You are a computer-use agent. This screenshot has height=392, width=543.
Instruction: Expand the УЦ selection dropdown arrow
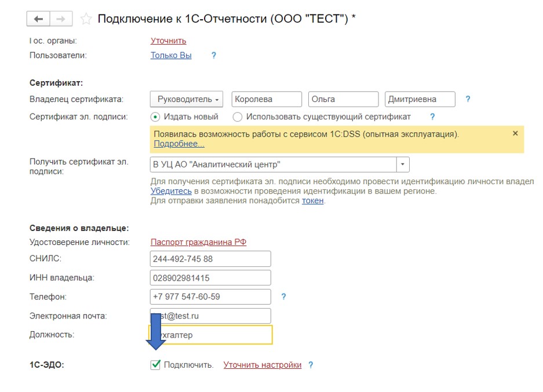[x=403, y=164]
